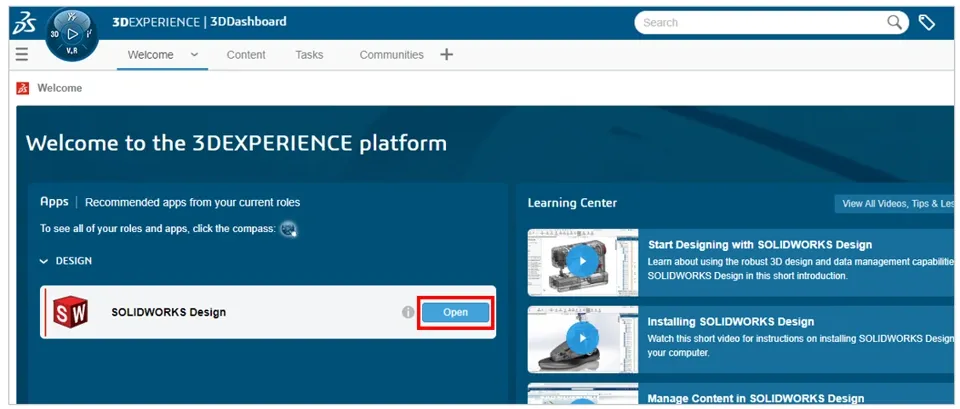Open the tags icon in top bar
Viewport: 960px width, 409px height.
926,23
